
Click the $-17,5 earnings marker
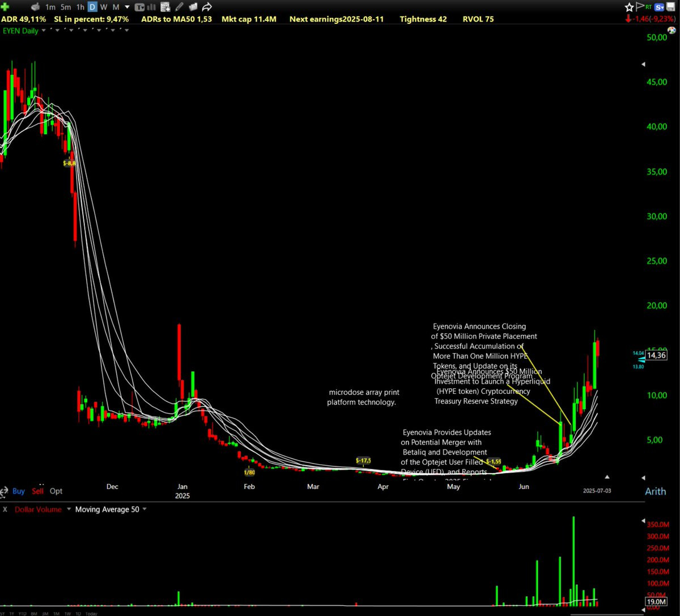click(x=363, y=460)
